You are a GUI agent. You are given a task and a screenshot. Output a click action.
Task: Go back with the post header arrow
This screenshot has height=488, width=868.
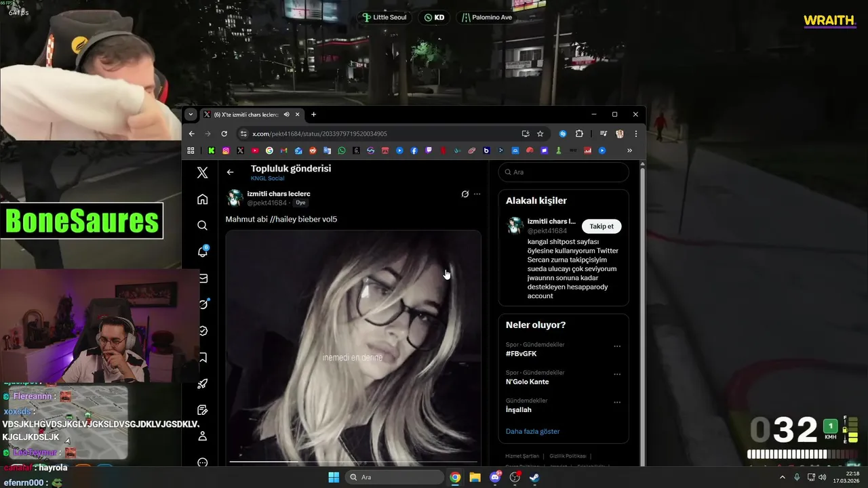click(230, 172)
